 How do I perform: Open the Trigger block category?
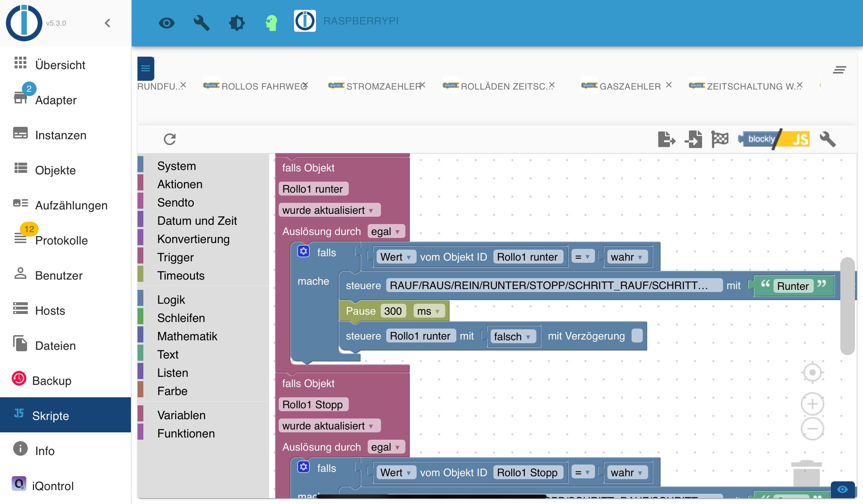(x=176, y=257)
